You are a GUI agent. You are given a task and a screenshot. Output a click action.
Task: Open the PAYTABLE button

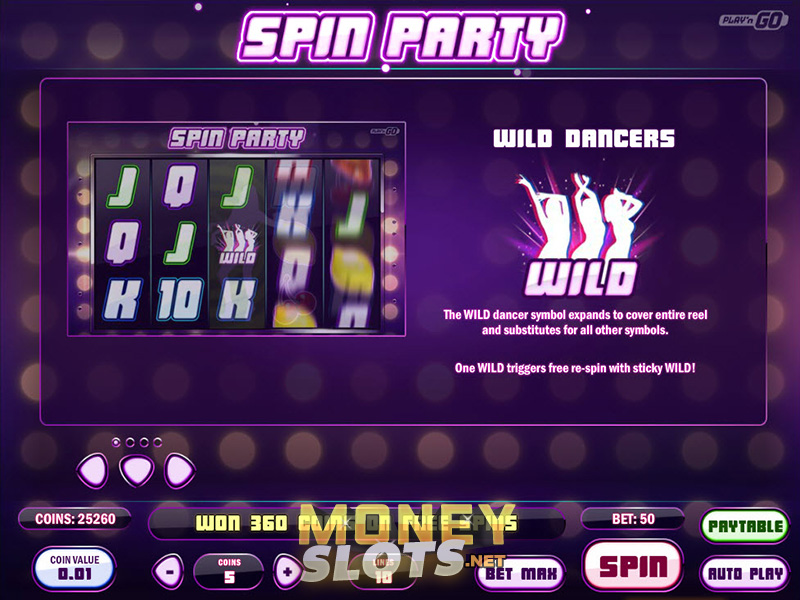(745, 526)
